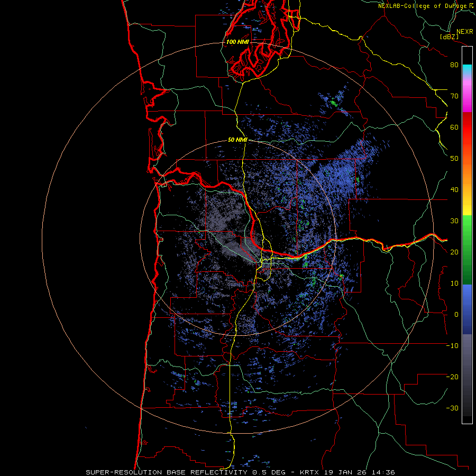This screenshot has width=476, height=476.
Task: Click the 40 value on the dBZ scale
Action: pyautogui.click(x=454, y=190)
